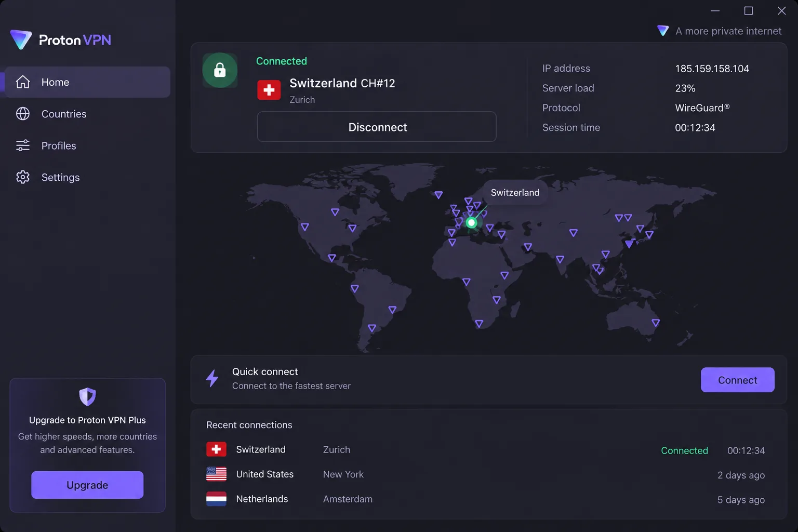Select the Iceland server marker on the map
The height and width of the screenshot is (532, 798).
click(438, 195)
